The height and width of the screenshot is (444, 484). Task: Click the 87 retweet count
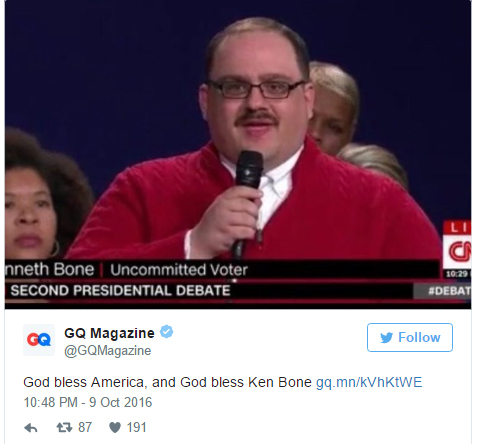(x=85, y=427)
